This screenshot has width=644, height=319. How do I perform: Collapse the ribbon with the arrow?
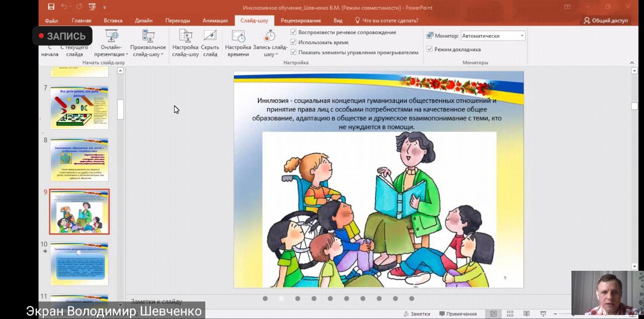[632, 63]
